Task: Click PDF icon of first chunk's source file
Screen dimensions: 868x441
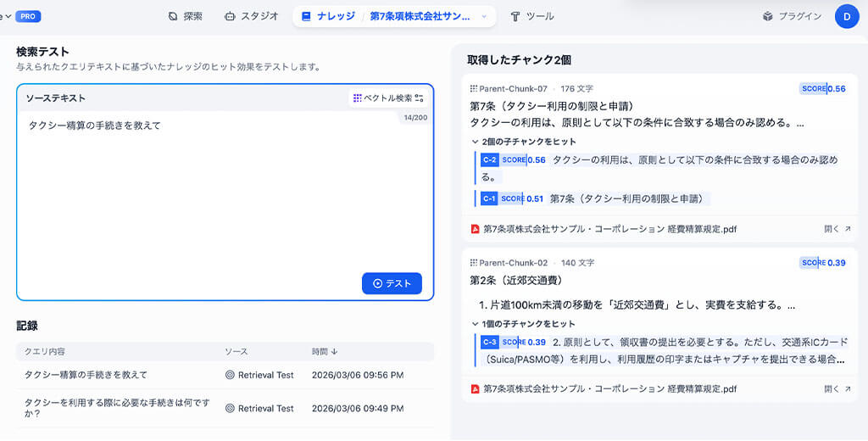Action: tap(476, 229)
